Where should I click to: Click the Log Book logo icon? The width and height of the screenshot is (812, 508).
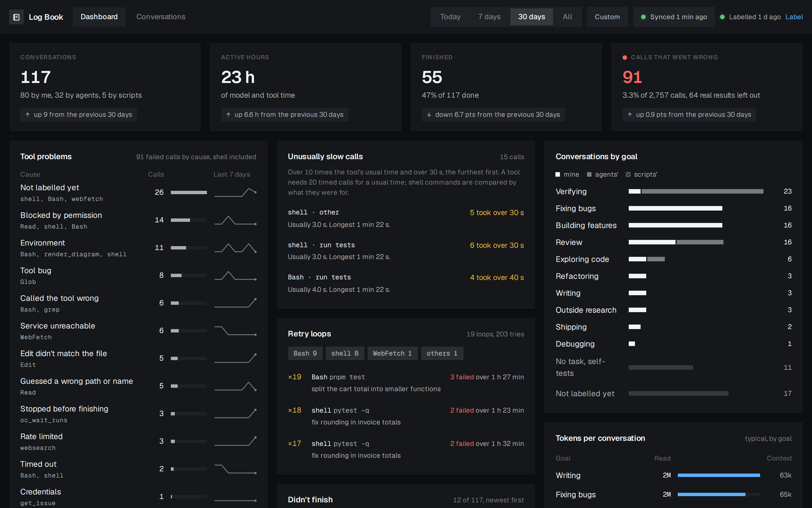16,17
